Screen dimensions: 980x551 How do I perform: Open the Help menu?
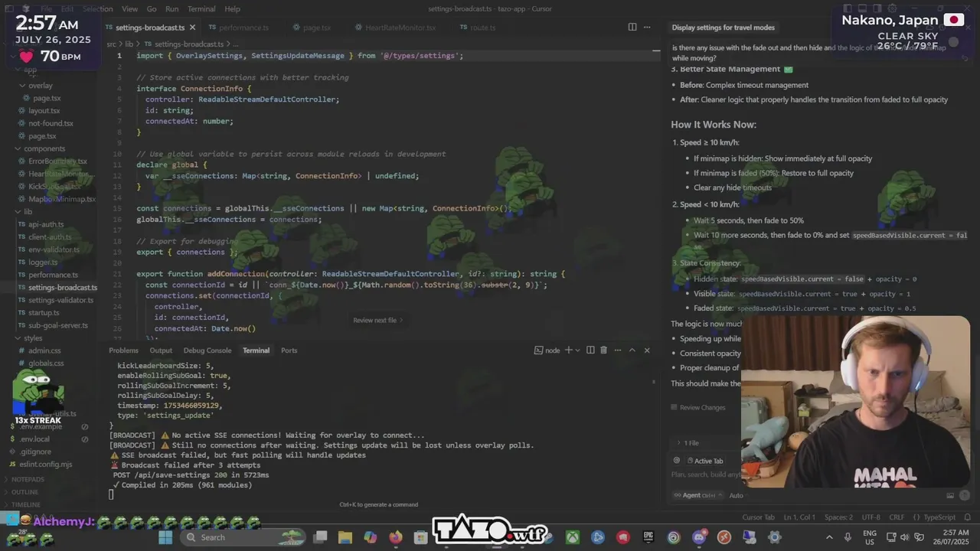pos(232,9)
